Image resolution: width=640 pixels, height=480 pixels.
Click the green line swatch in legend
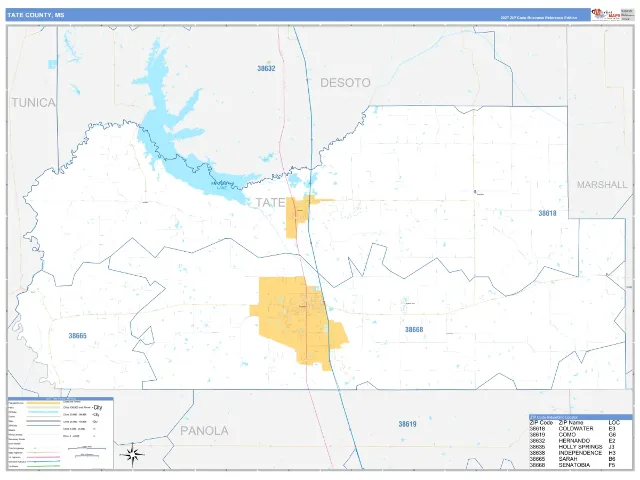(43, 466)
